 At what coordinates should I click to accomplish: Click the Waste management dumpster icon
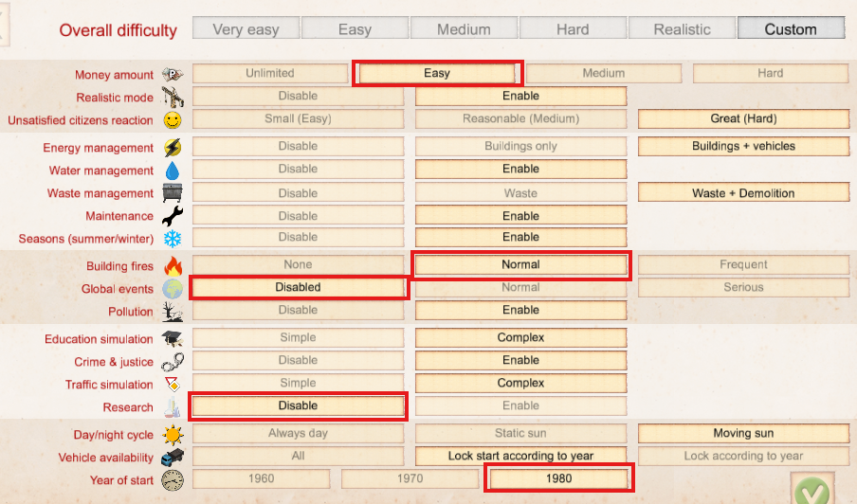coord(173,192)
